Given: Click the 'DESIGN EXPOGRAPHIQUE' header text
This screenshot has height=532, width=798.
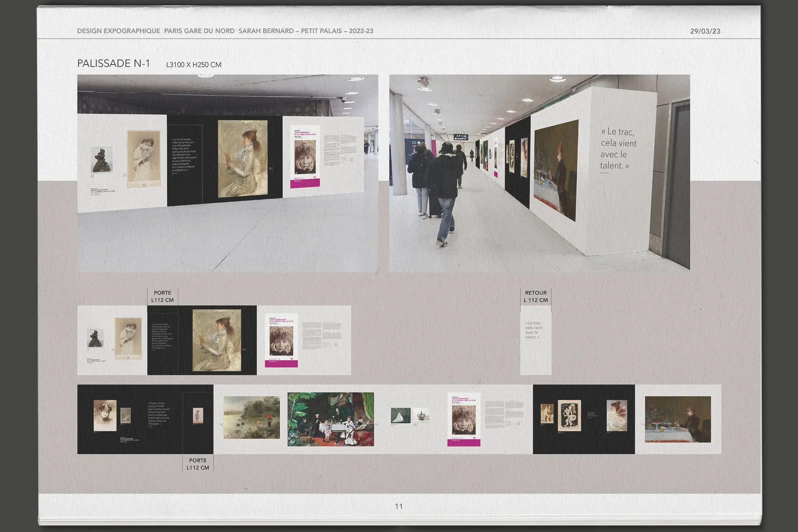Looking at the screenshot, I should pos(119,31).
